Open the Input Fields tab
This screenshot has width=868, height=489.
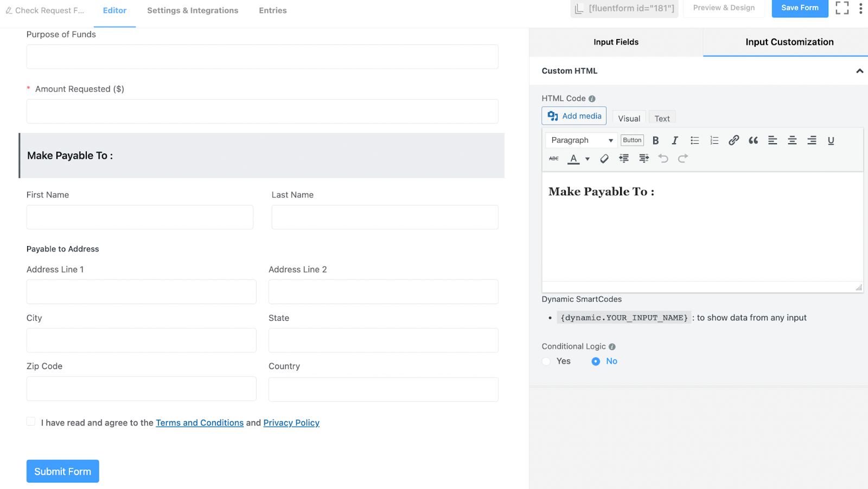tap(616, 42)
